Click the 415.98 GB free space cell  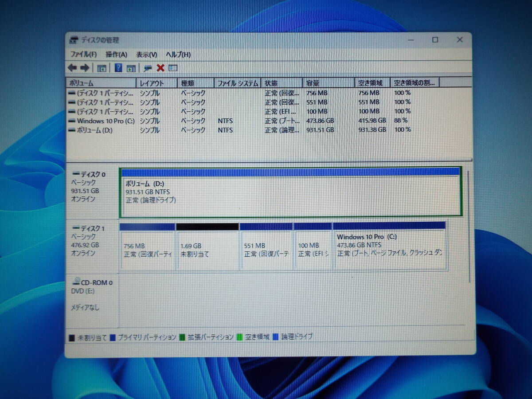[x=372, y=121]
